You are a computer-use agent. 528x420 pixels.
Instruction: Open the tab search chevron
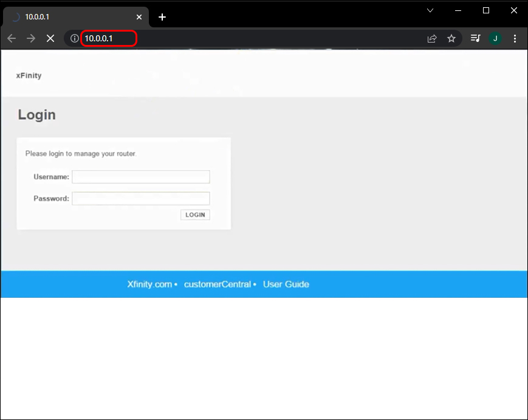point(430,10)
